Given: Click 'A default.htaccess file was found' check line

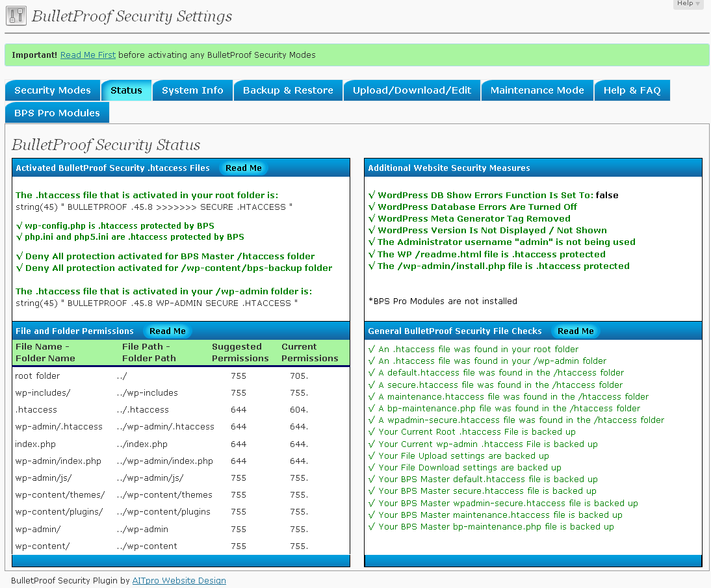Looking at the screenshot, I should coord(496,373).
